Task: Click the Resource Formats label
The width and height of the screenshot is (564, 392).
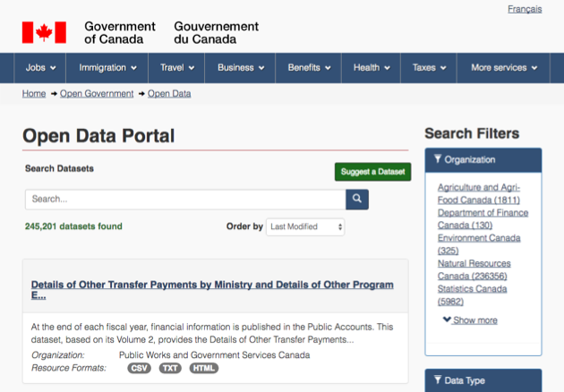Action: coord(69,368)
